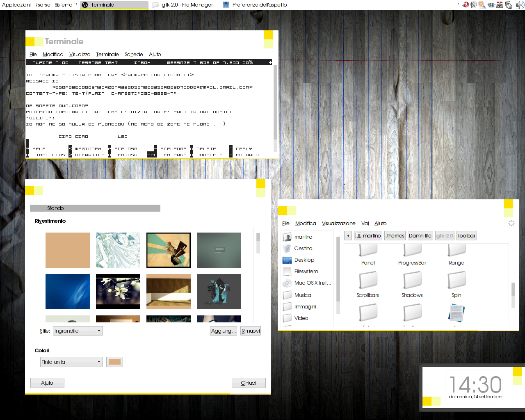Click the breadcrumb back arrow button
The image size is (525, 420).
pyautogui.click(x=348, y=235)
